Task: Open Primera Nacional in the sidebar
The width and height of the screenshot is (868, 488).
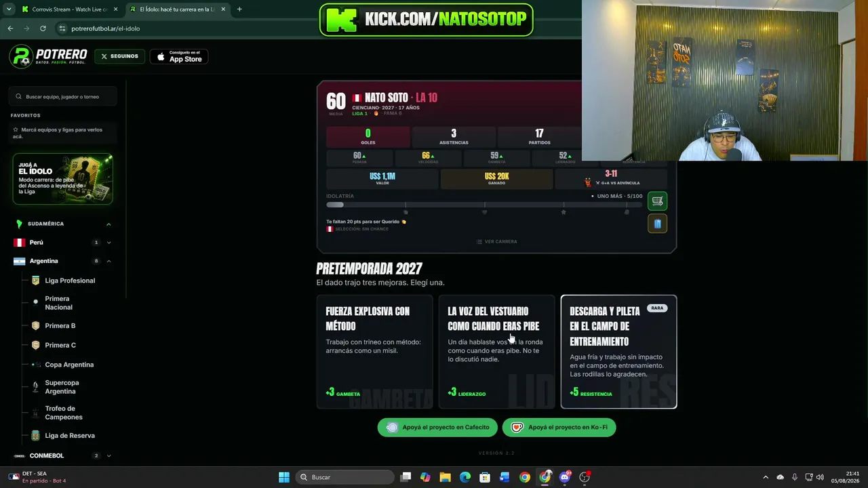Action: [58, 303]
